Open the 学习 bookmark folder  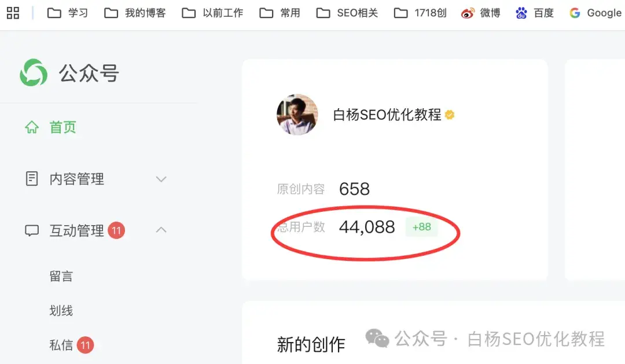[67, 13]
